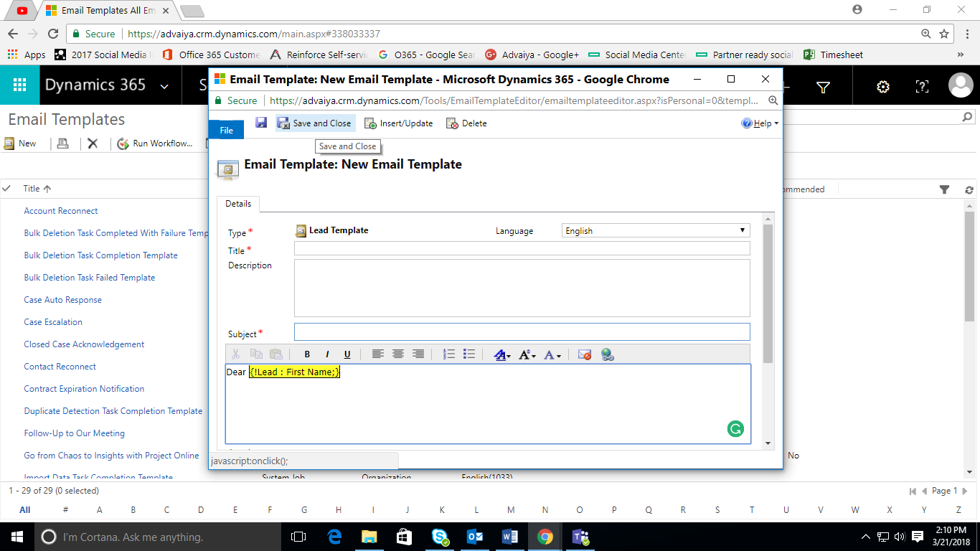Open Case Auto Response template

(63, 300)
